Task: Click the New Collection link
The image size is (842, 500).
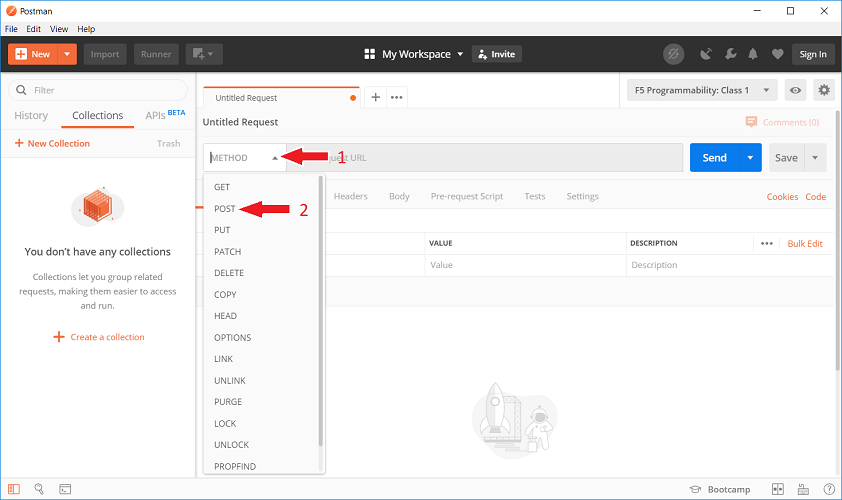Action: coord(52,143)
